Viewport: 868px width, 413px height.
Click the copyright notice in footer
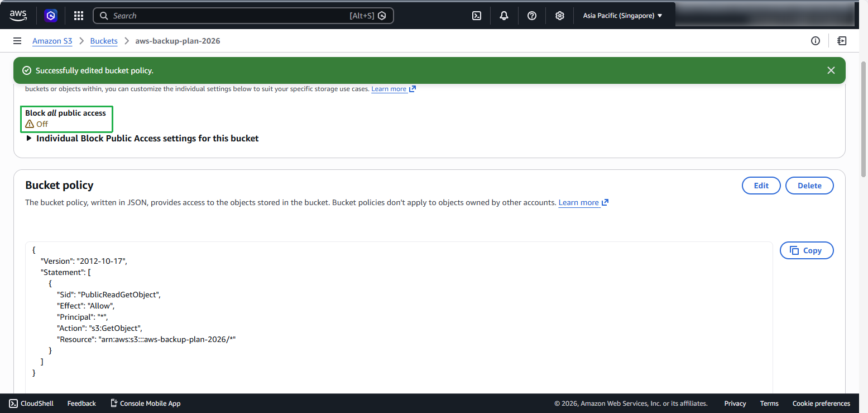click(x=631, y=403)
